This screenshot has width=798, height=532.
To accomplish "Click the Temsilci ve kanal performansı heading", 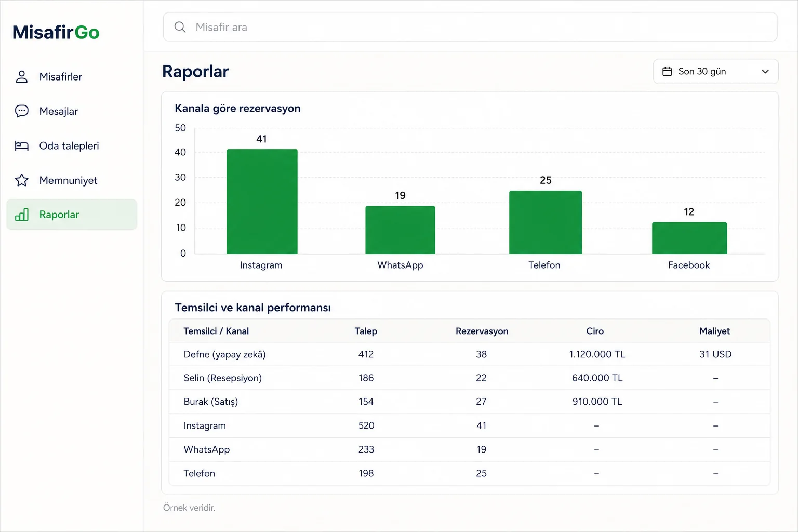I will (252, 308).
